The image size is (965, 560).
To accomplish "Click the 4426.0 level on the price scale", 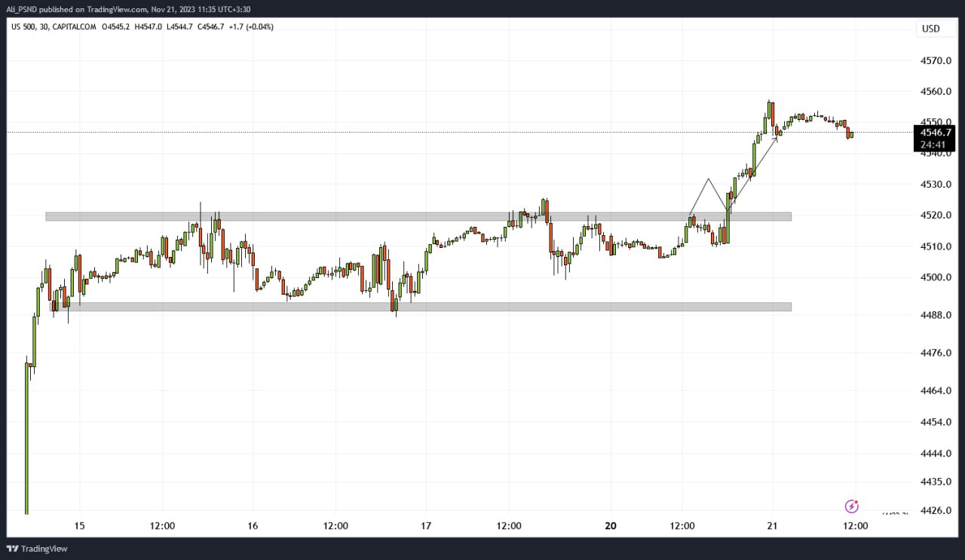I will pyautogui.click(x=936, y=511).
